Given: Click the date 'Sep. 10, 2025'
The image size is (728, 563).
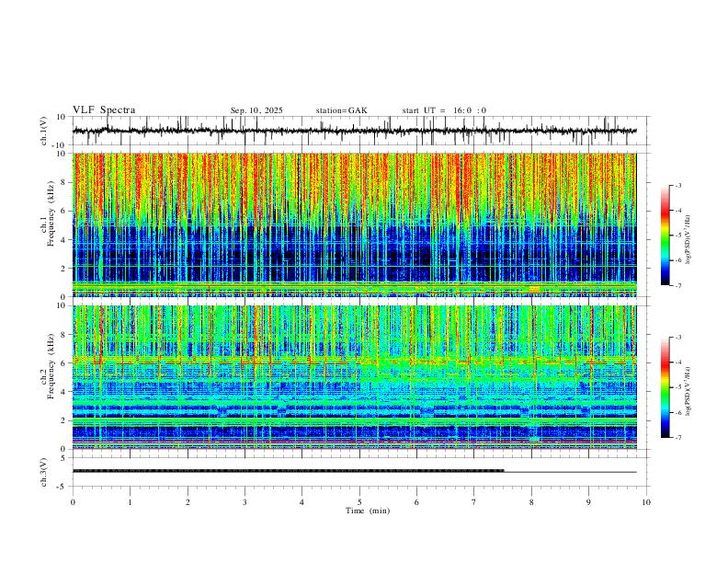Looking at the screenshot, I should 256,110.
